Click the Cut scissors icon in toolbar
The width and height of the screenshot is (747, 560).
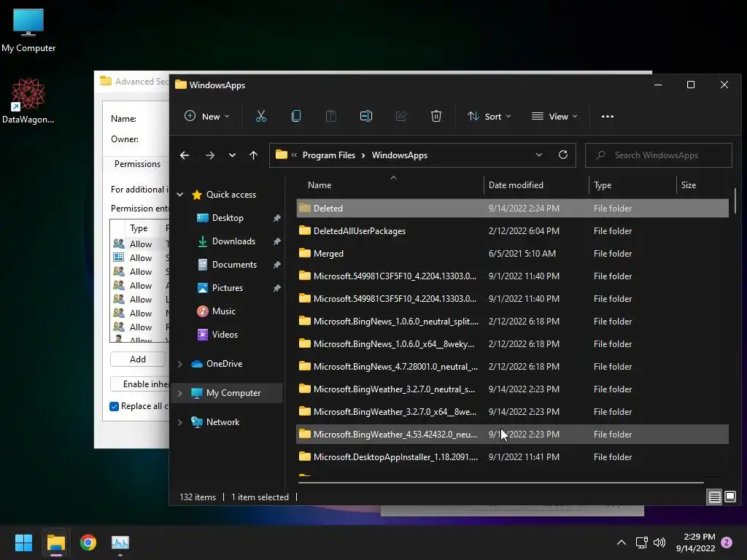click(x=260, y=116)
